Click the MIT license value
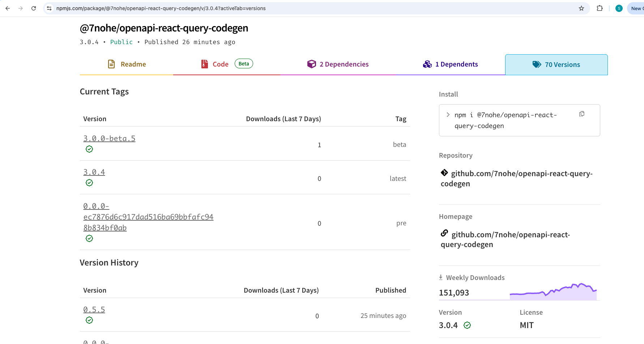This screenshot has height=344, width=644. coord(526,325)
